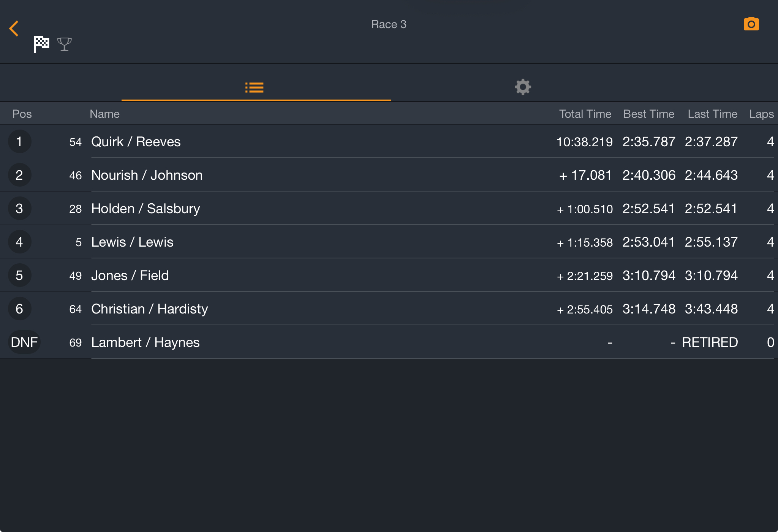This screenshot has height=532, width=778.
Task: Tap the checkered flag race icon
Action: [41, 44]
